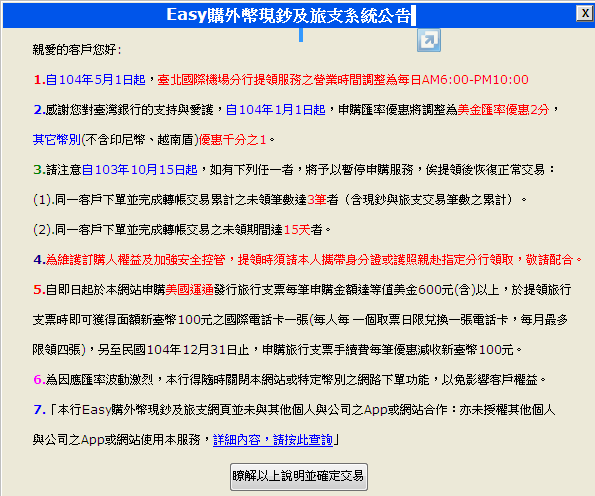Screen dimensions: 595x496
Task: Click the blue text 自104年5月1日起
Action: [x=96, y=80]
